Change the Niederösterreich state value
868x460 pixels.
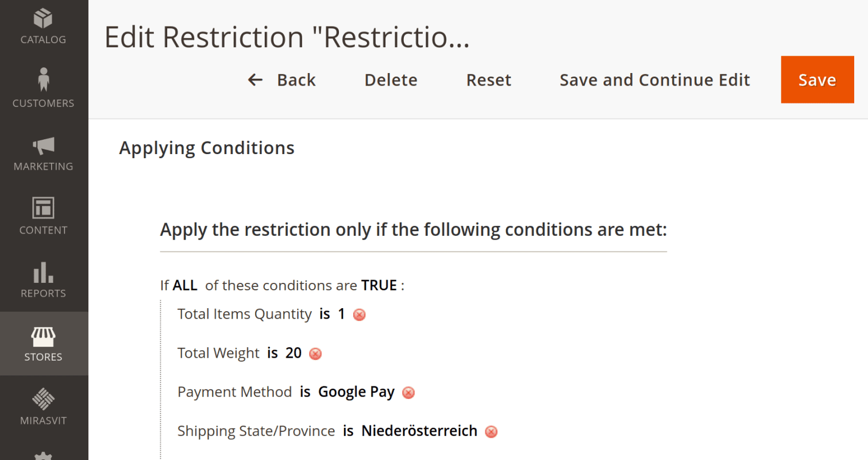coord(419,431)
